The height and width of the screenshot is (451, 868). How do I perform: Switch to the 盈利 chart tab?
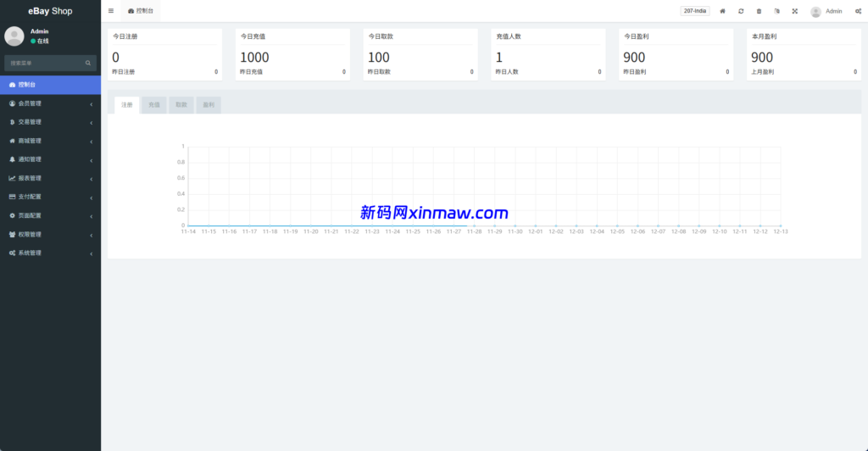(209, 104)
